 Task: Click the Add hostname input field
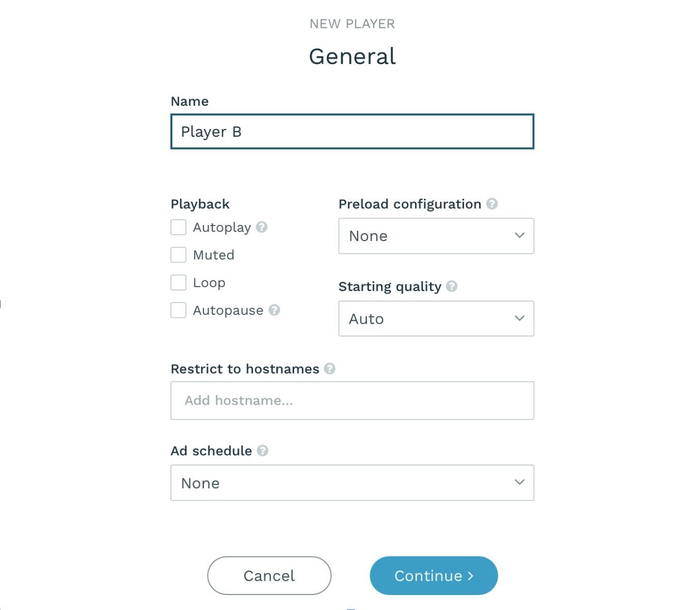(x=352, y=400)
